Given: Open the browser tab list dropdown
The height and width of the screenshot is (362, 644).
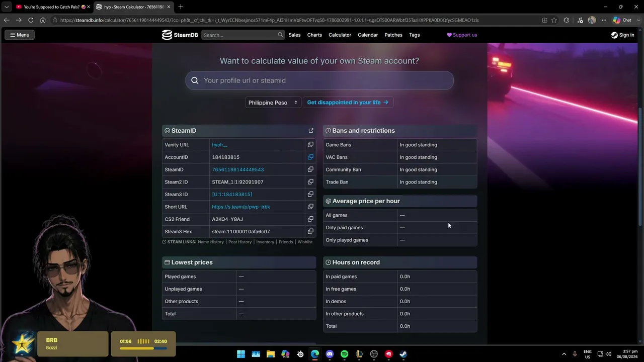Looking at the screenshot, I should coord(7,7).
